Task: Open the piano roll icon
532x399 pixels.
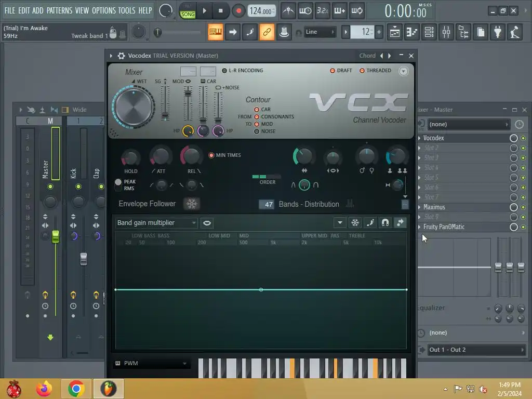Action: point(411,32)
